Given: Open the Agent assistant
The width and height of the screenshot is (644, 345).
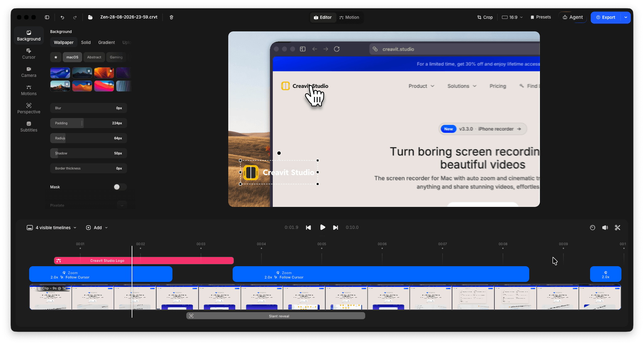Looking at the screenshot, I should (x=573, y=17).
